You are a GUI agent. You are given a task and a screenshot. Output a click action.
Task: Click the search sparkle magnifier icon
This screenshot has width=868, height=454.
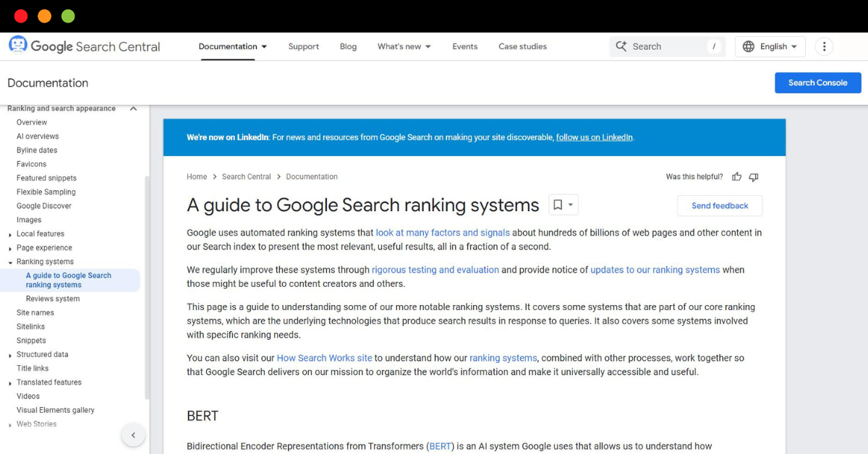point(621,46)
